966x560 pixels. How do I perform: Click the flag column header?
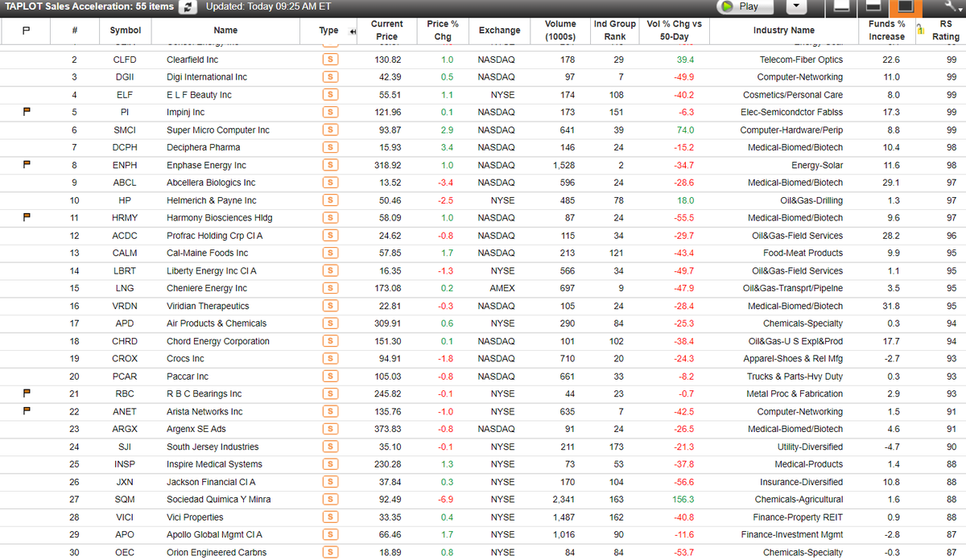pyautogui.click(x=25, y=31)
